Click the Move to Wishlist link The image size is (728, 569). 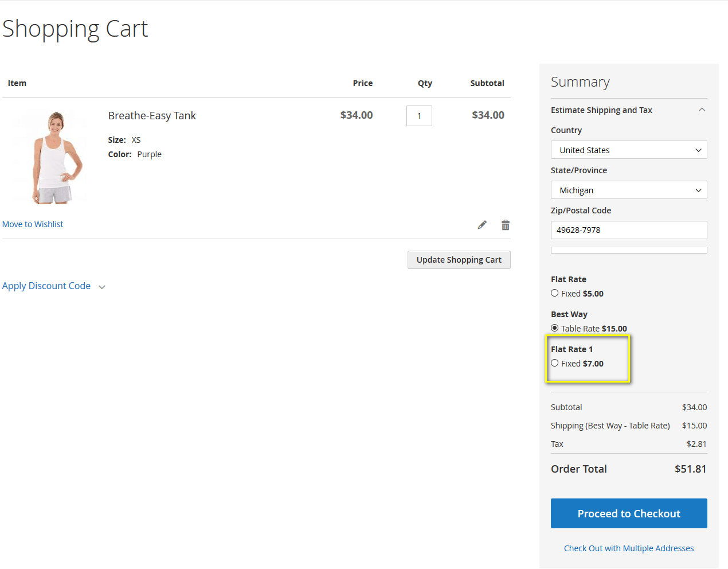pos(33,224)
